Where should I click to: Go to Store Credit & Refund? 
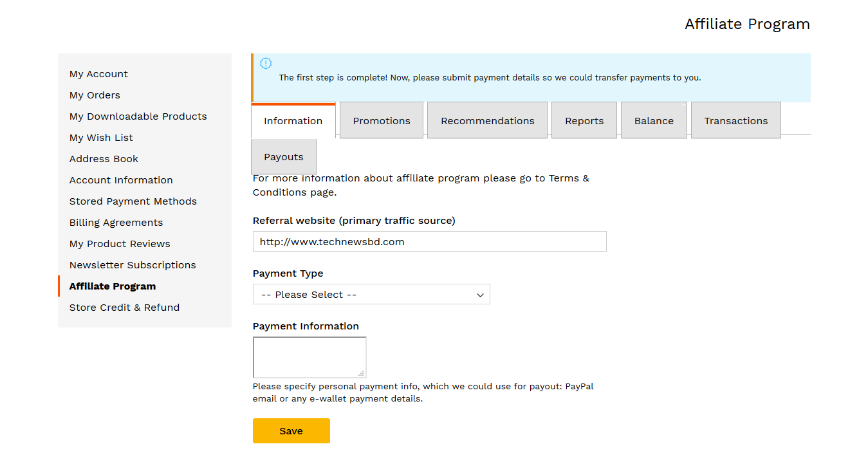(124, 308)
